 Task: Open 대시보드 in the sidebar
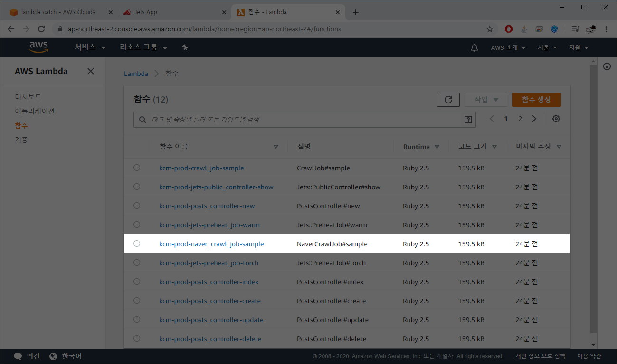point(28,97)
